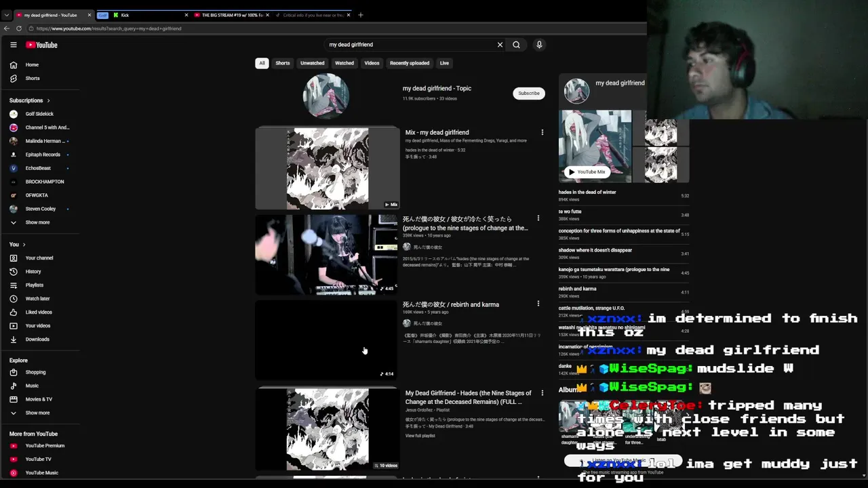
Task: Open the Hades playlist thumbnail with 10 videos
Action: [328, 429]
